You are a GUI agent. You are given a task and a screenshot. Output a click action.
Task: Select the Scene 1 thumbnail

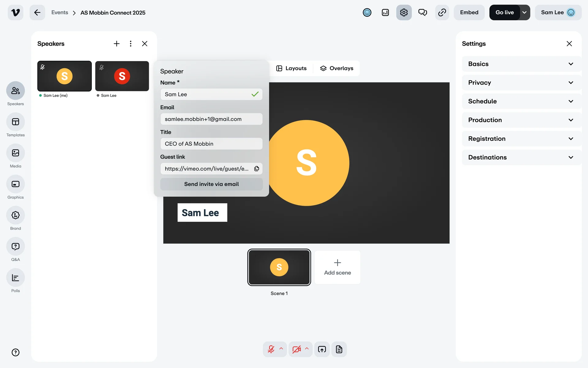tap(279, 267)
